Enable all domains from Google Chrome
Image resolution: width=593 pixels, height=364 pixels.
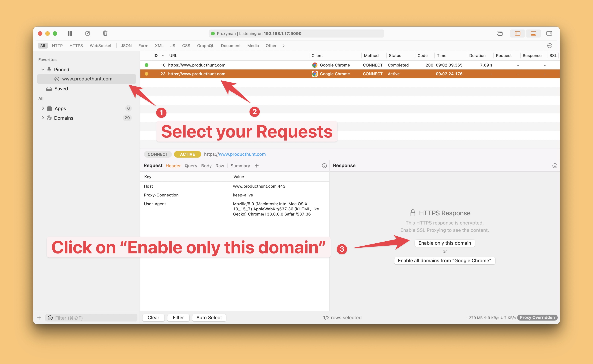(444, 260)
